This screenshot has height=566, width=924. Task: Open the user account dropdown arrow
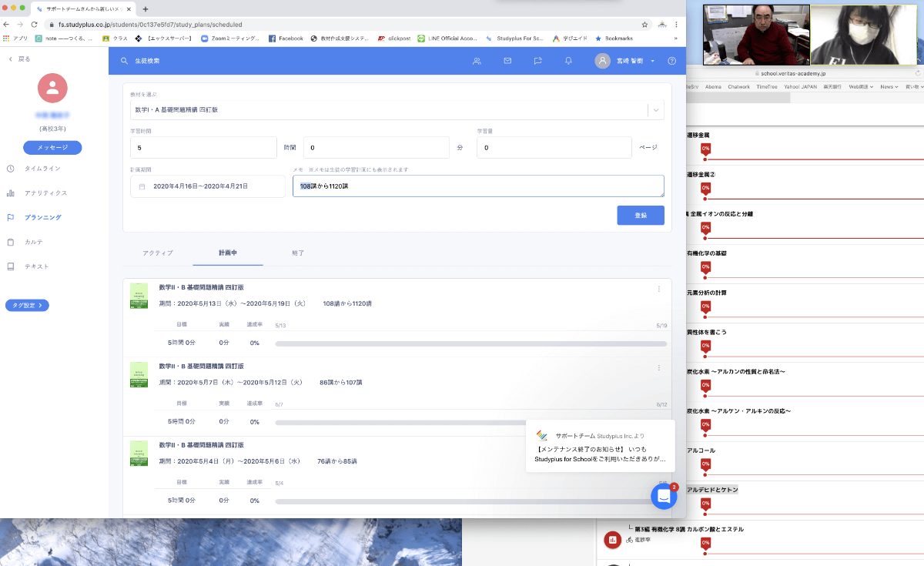652,61
